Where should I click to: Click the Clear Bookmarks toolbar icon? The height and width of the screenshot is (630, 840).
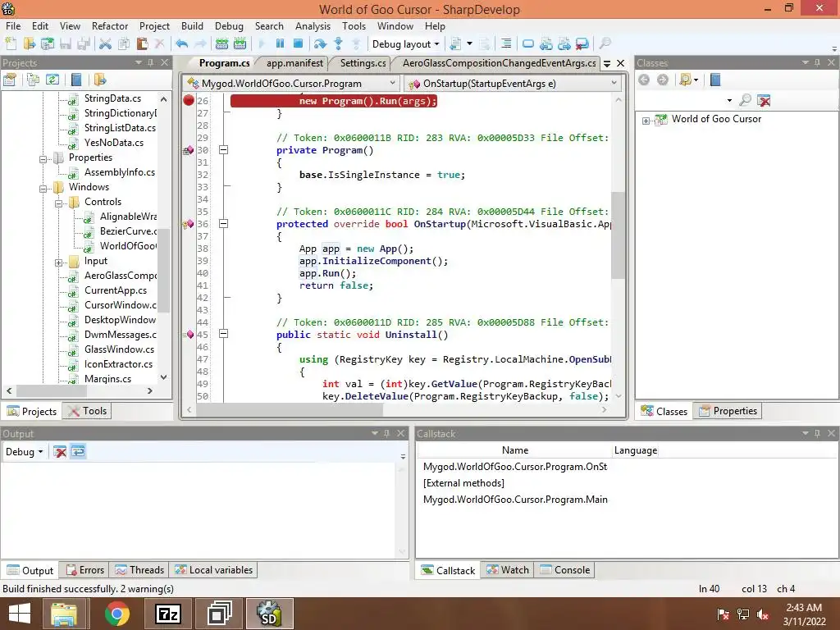click(582, 44)
